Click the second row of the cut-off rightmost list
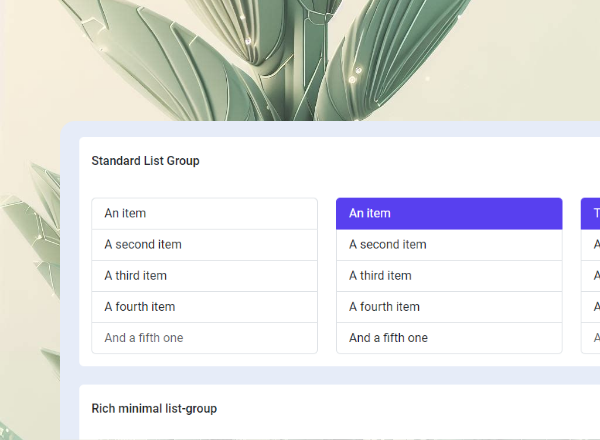Screen dimensions: 600x440 coord(591,244)
